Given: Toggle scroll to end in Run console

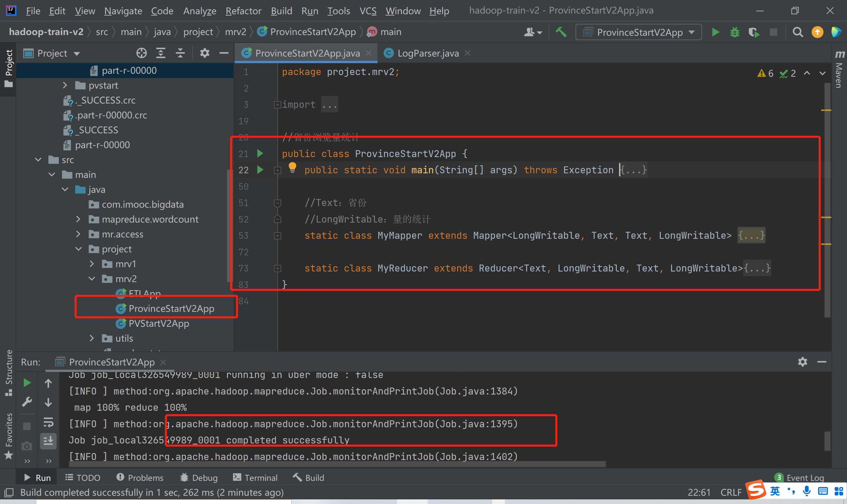Looking at the screenshot, I should coord(48,441).
